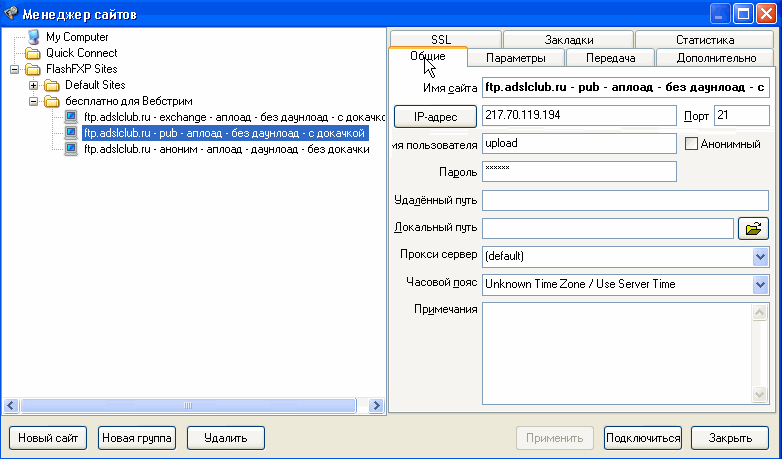Click the Подключиться button
The height and width of the screenshot is (459, 782).
click(x=642, y=438)
